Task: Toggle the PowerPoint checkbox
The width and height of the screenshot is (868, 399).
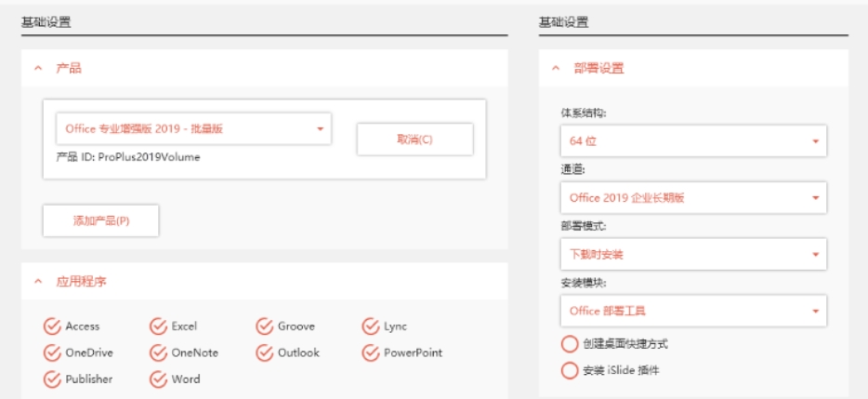Action: tap(370, 352)
